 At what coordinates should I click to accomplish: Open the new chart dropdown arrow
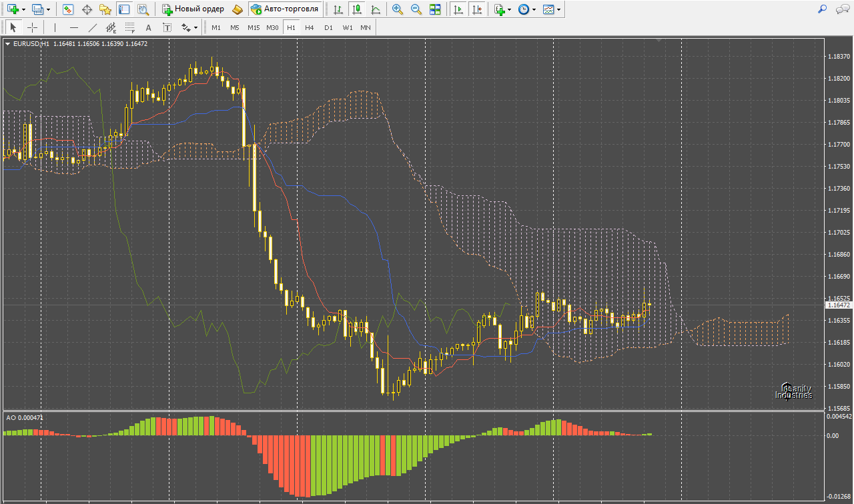tap(24, 10)
